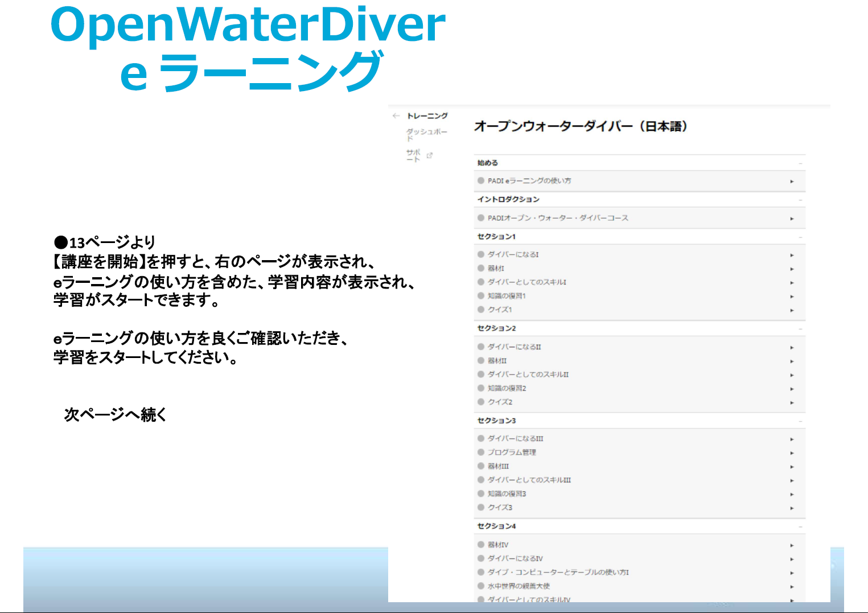This screenshot has width=868, height=613.
Task: Collapse セクション2 using its dash toggle
Action: (x=800, y=329)
